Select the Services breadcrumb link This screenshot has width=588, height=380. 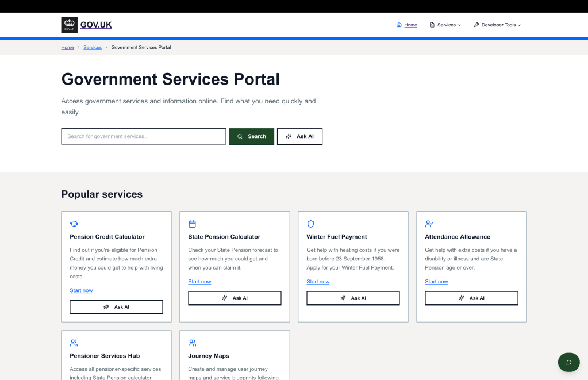[x=92, y=47]
